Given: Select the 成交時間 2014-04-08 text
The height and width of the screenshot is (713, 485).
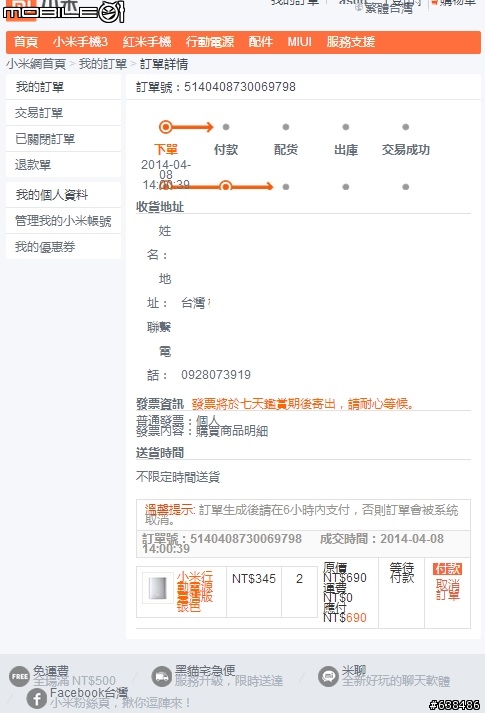Looking at the screenshot, I should click(x=382, y=539).
